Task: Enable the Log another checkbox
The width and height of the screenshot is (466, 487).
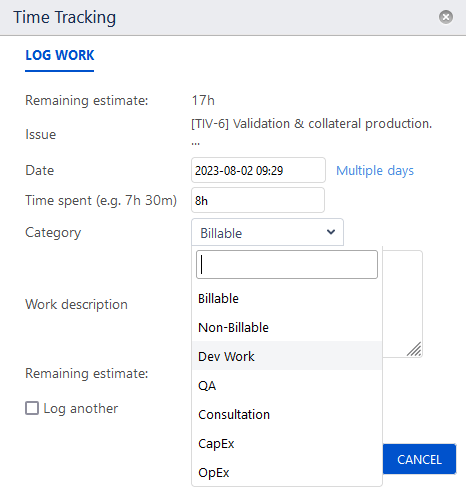Action: tap(32, 408)
